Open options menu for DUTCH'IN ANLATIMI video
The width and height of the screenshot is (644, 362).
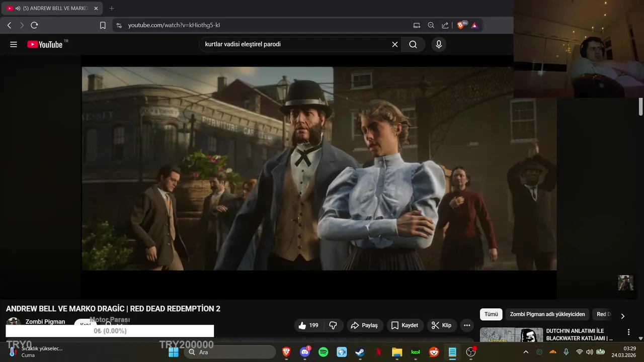pyautogui.click(x=628, y=332)
